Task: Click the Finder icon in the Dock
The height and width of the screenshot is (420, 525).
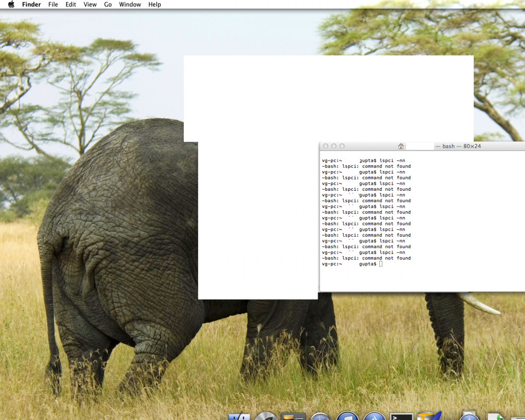Action: 239,416
